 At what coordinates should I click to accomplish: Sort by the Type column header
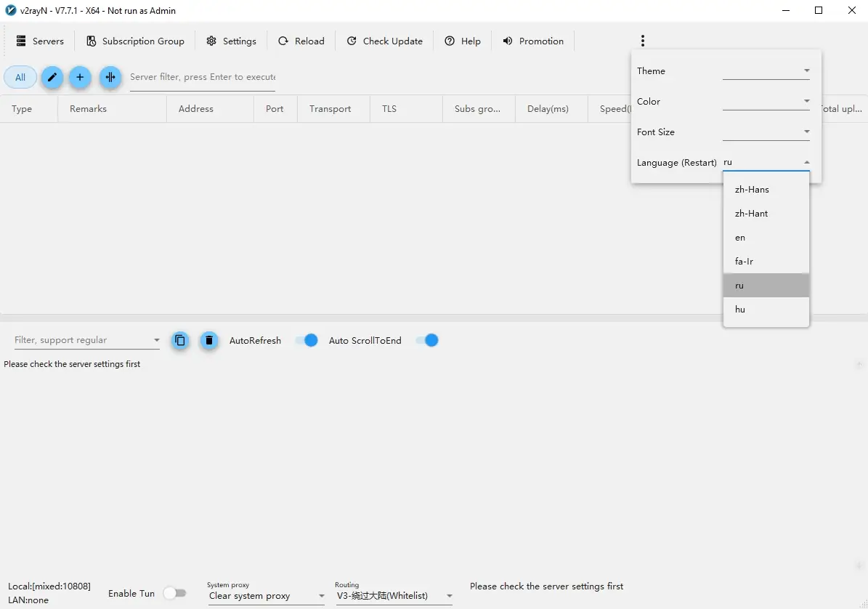pyautogui.click(x=29, y=109)
